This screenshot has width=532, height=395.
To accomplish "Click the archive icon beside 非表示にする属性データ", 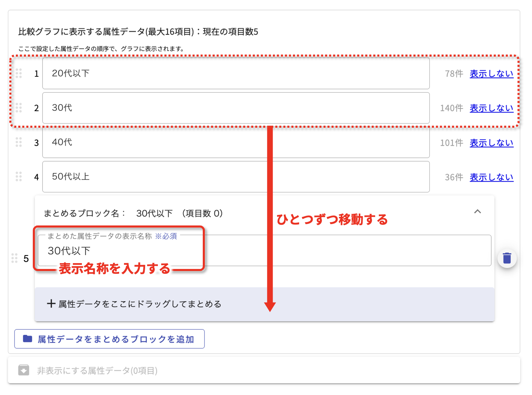I will 24,370.
